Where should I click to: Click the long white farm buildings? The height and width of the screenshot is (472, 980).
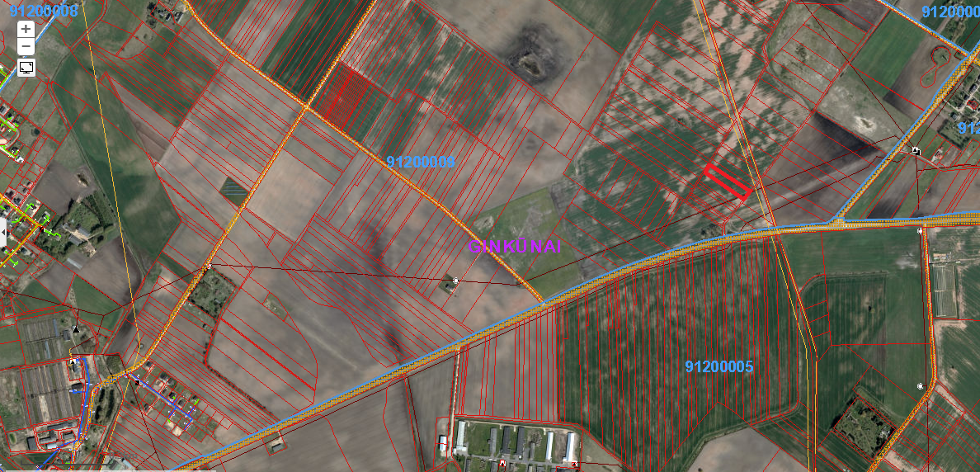[x=518, y=445]
